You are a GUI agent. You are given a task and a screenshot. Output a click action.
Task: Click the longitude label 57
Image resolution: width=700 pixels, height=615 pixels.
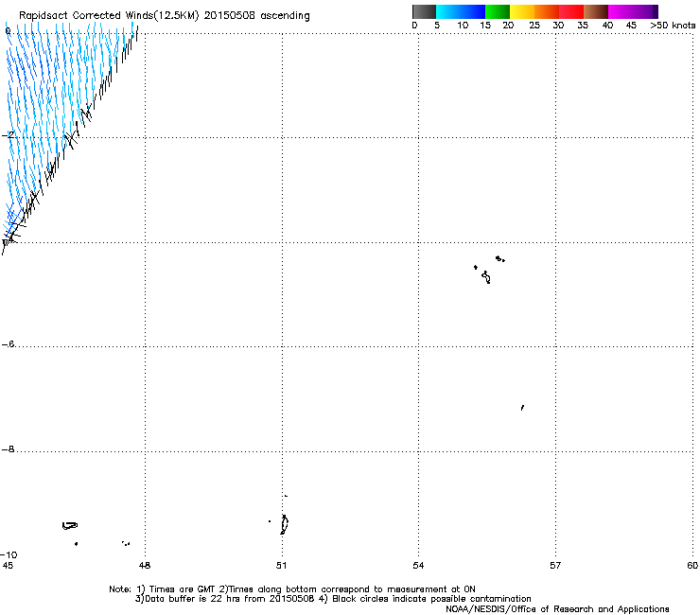(x=555, y=566)
